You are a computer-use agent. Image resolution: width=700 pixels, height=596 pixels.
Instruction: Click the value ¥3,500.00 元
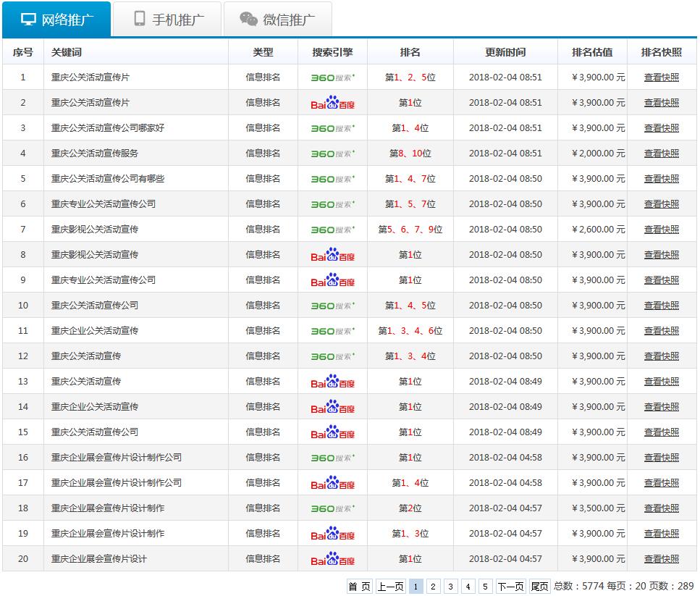[x=598, y=508]
